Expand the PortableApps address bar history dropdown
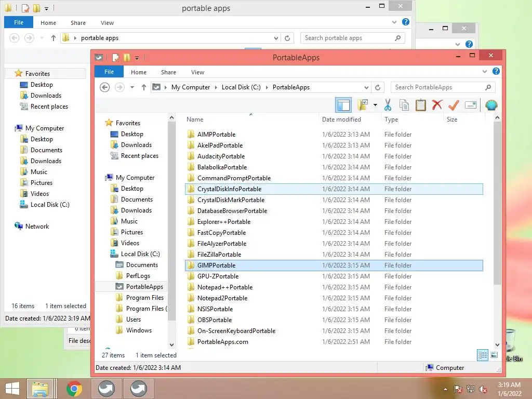Image resolution: width=532 pixels, height=399 pixels. 366,87
